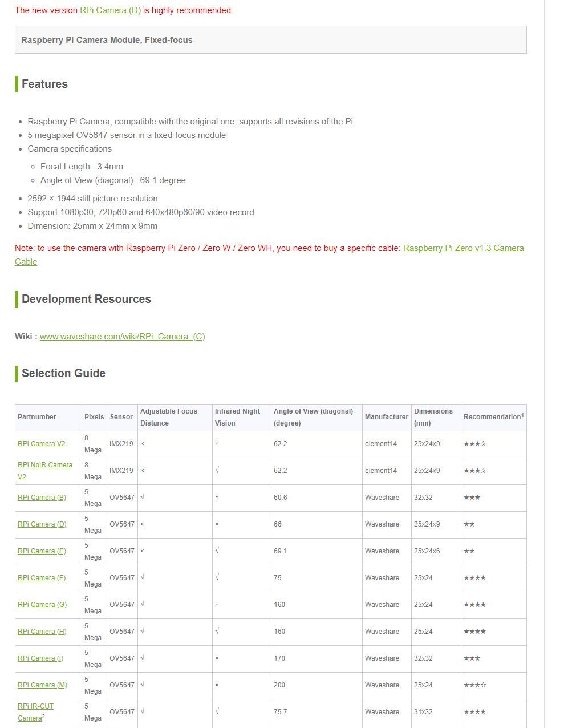Open RPi Camera (D) link in selection table
Viewport: 572px width, 728px height.
(42, 524)
